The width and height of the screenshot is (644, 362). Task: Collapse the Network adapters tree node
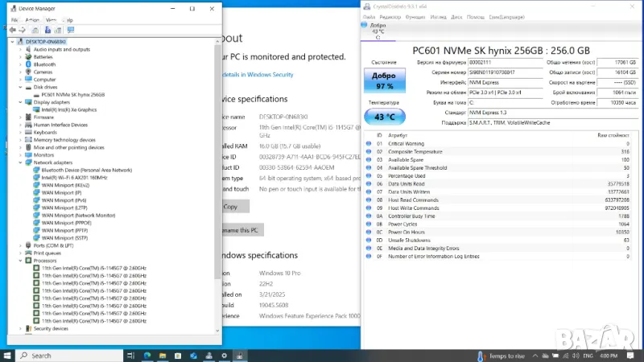(21, 162)
